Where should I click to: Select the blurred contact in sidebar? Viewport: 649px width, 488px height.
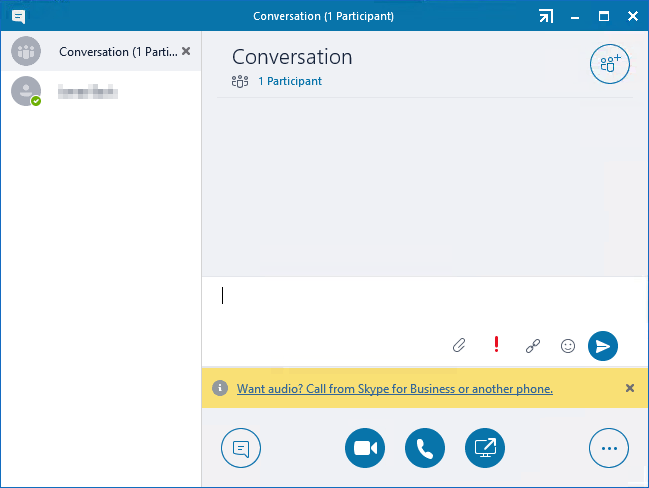(88, 92)
